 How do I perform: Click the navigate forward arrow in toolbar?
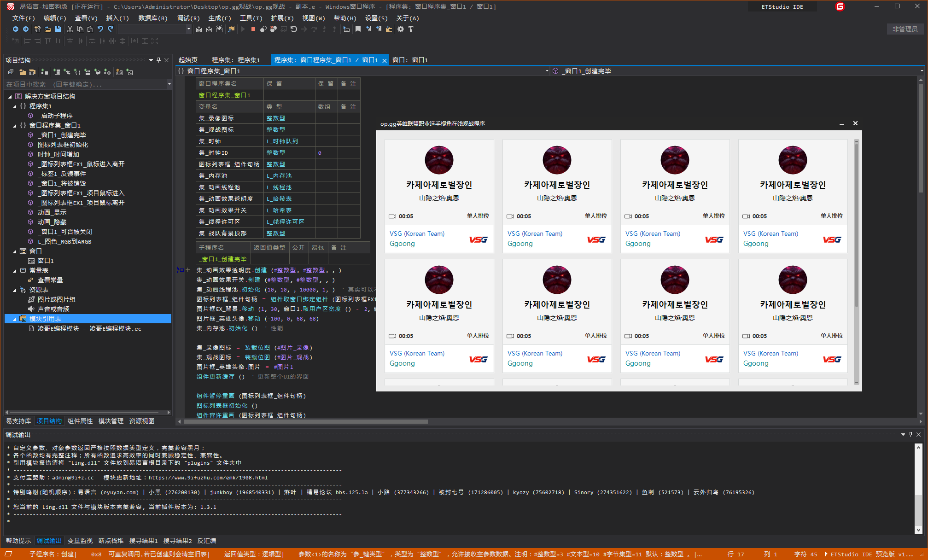(x=26, y=29)
